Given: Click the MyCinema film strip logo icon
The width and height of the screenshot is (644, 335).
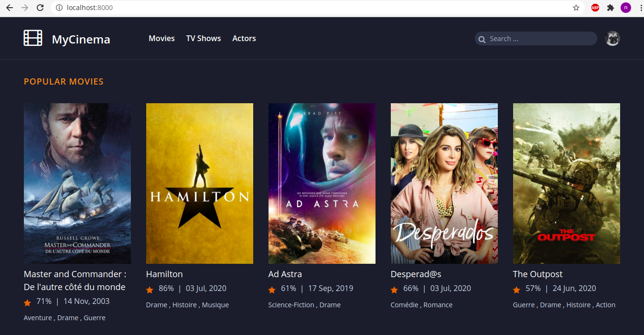Looking at the screenshot, I should point(33,38).
